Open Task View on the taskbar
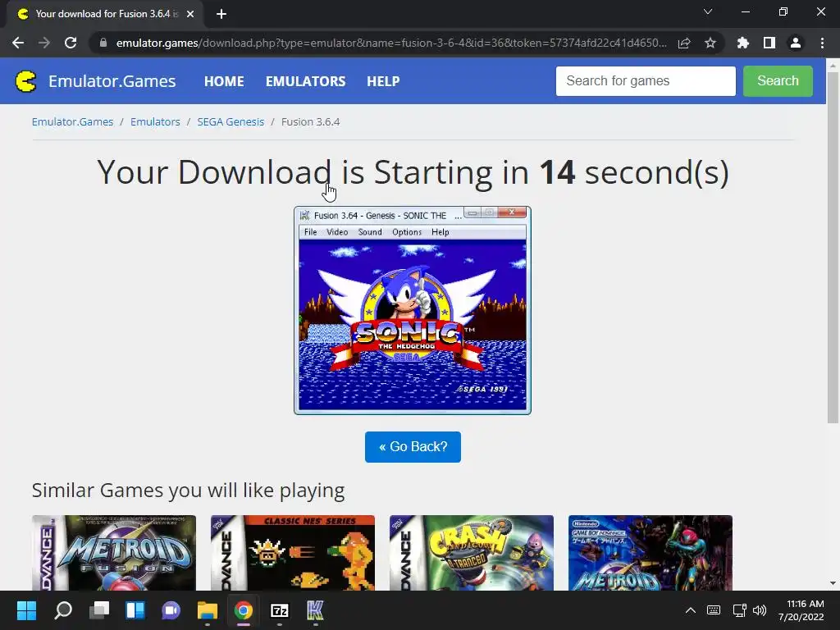This screenshot has height=630, width=840. [x=99, y=610]
